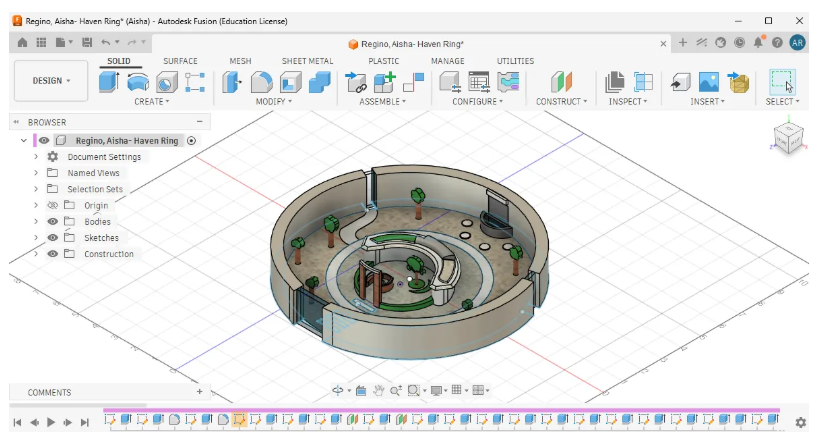Click the Insert Derive icon
This screenshot has width=818, height=437.
coord(680,82)
